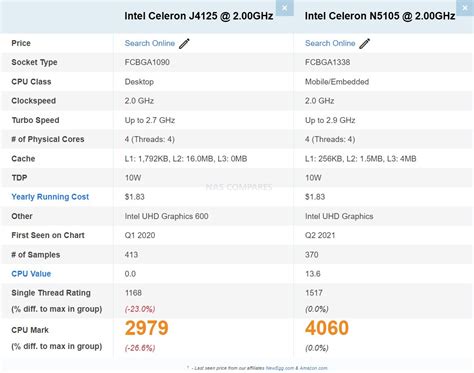The width and height of the screenshot is (474, 373).
Task: Open the CPU Value link
Action: click(x=31, y=274)
